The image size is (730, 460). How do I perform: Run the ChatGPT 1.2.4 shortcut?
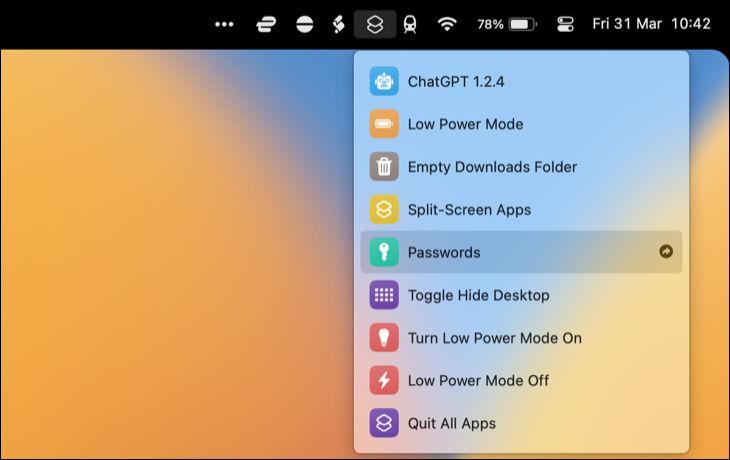tap(521, 81)
